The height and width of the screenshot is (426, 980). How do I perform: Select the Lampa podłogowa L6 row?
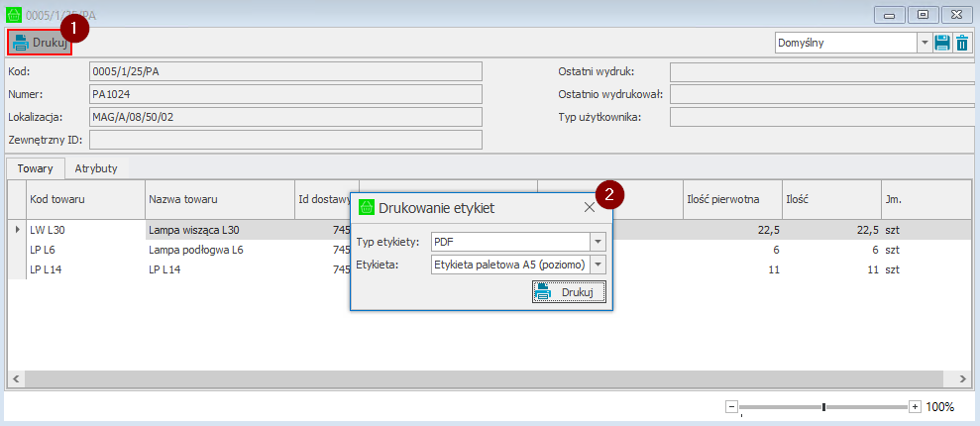196,250
